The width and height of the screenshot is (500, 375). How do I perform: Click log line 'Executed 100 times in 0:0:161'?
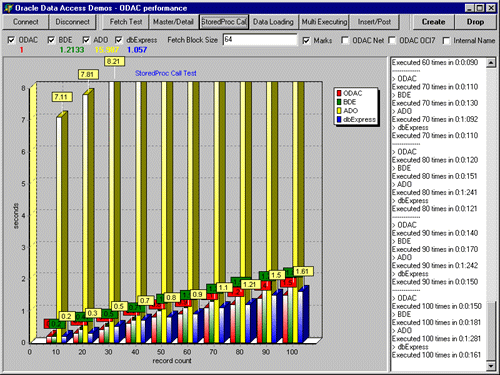click(x=436, y=355)
